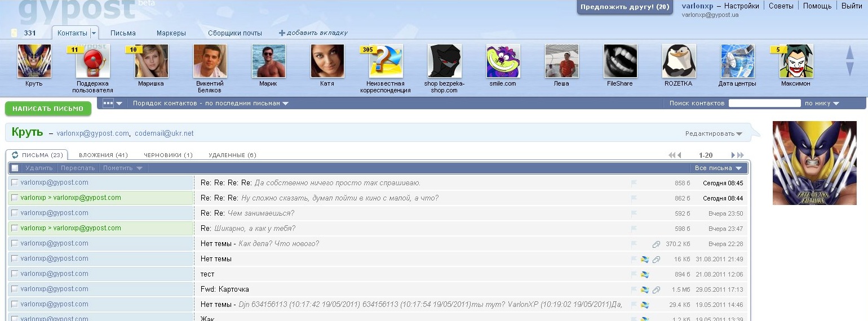Open Неизвестная корреспонденция question mark icon
This screenshot has height=321, width=868.
(386, 61)
